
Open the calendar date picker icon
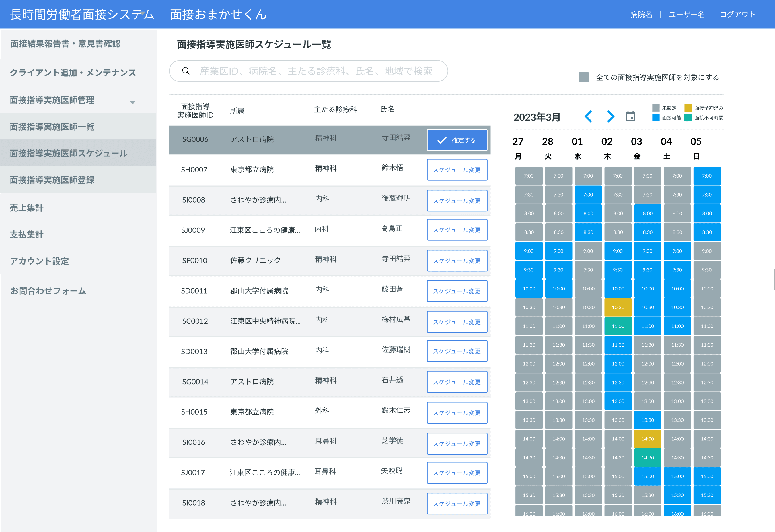click(630, 116)
